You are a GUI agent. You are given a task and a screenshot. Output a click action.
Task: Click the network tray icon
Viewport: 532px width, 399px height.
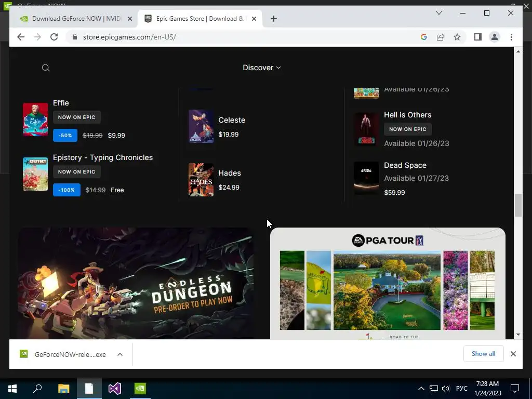[434, 389]
